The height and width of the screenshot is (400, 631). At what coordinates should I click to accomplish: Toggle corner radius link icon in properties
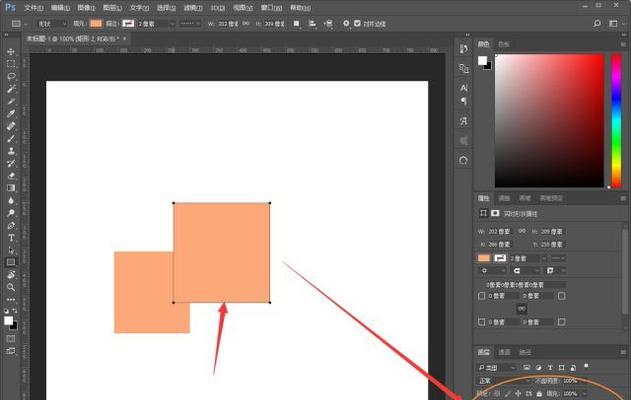[522, 309]
